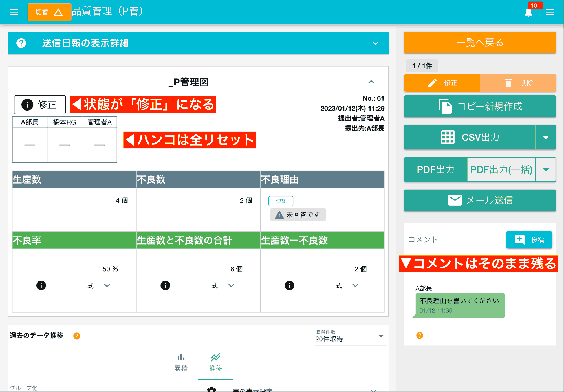Switch to the 累積 tab
Viewport: 564px width, 392px height.
181,362
